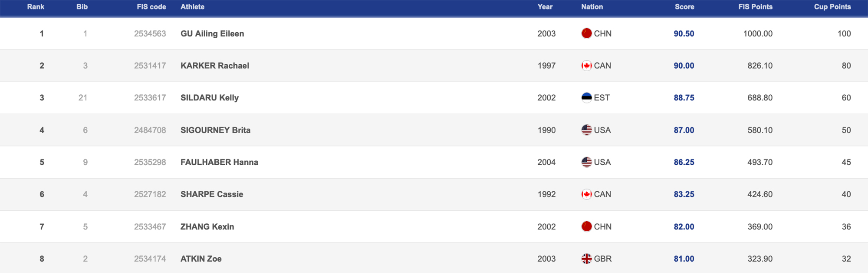Click China flag icon in Gu Ailing row
The image size is (868, 273).
586,33
